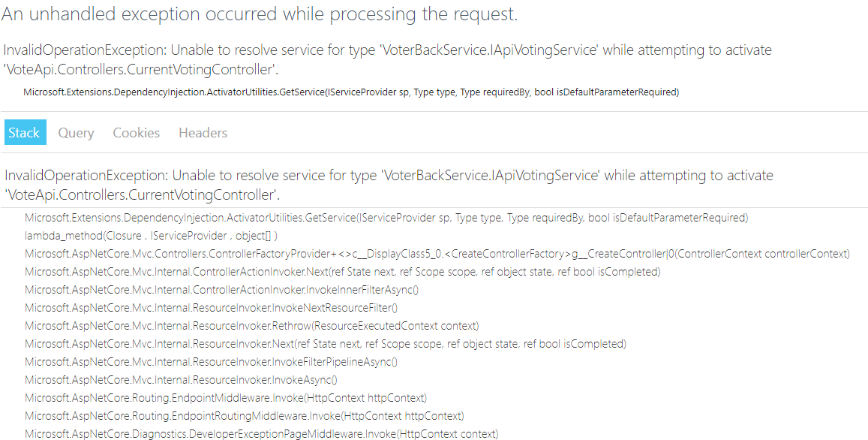Switch to the Cookies tab
868x440 pixels.
(x=137, y=133)
